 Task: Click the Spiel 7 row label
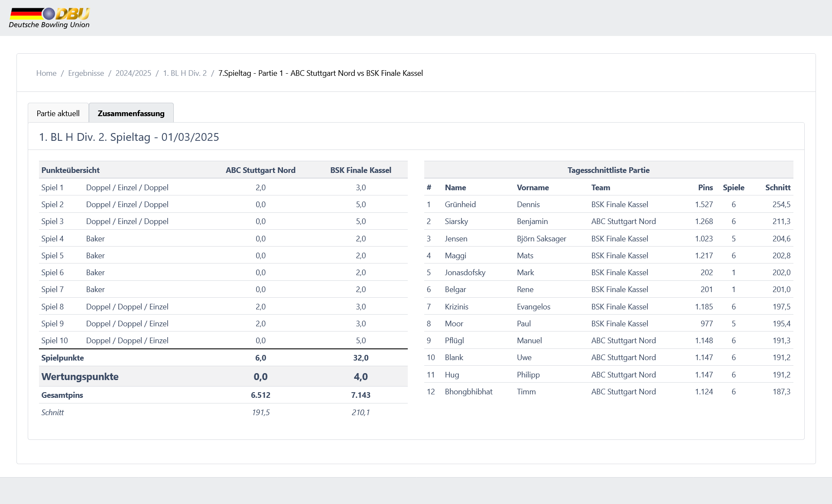pyautogui.click(x=52, y=289)
